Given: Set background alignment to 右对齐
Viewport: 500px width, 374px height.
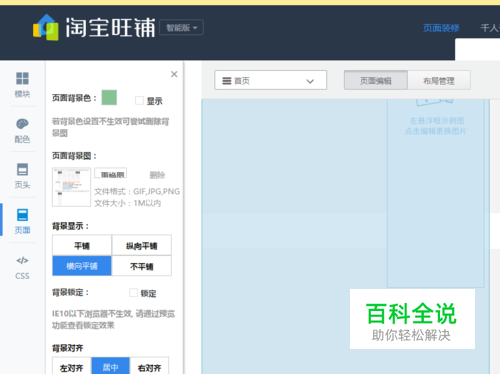Looking at the screenshot, I should click(149, 366).
